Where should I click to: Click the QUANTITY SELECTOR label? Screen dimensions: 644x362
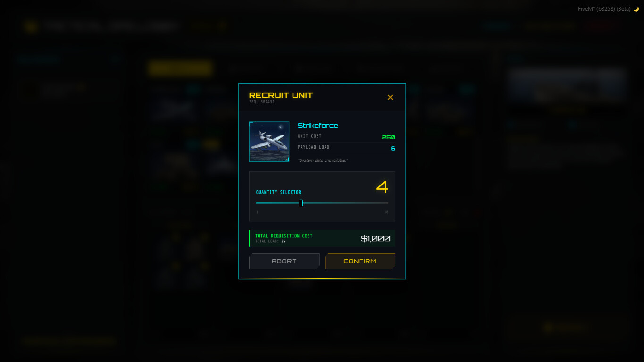tap(278, 192)
